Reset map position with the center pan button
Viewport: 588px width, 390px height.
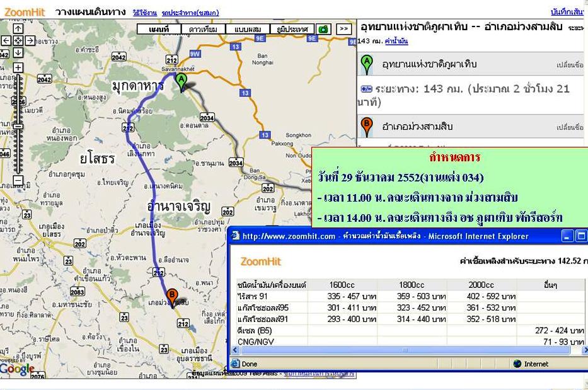click(18, 41)
